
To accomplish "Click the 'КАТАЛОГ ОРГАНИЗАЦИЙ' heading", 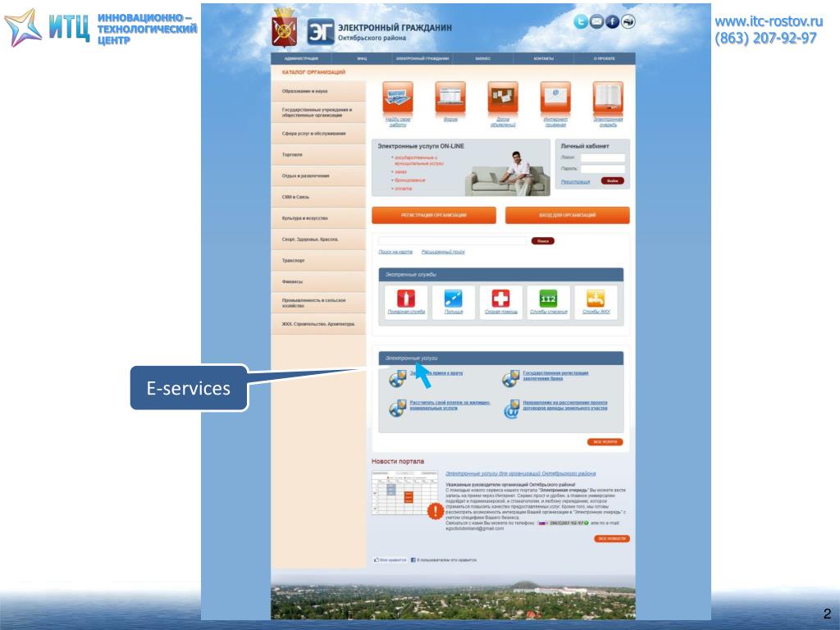I will 313,72.
